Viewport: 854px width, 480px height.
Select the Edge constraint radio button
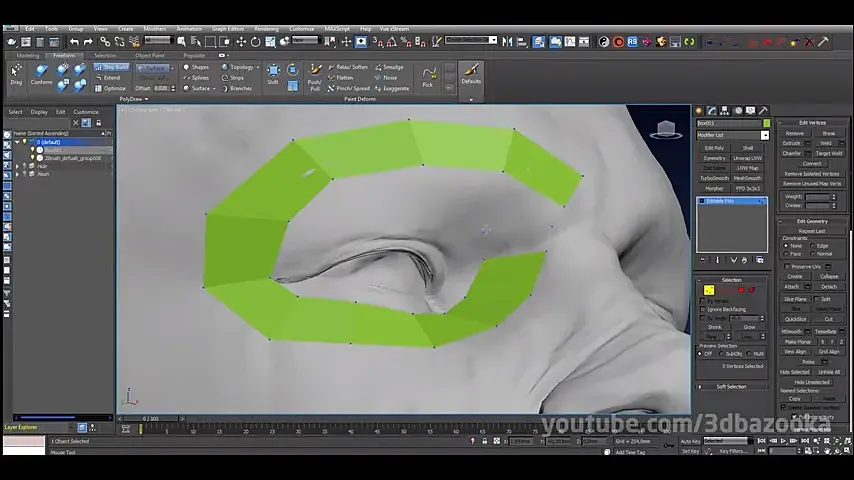pyautogui.click(x=813, y=246)
